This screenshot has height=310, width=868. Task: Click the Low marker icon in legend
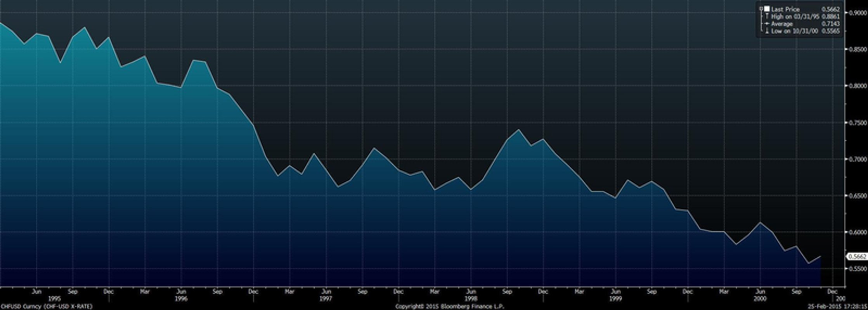(x=767, y=31)
